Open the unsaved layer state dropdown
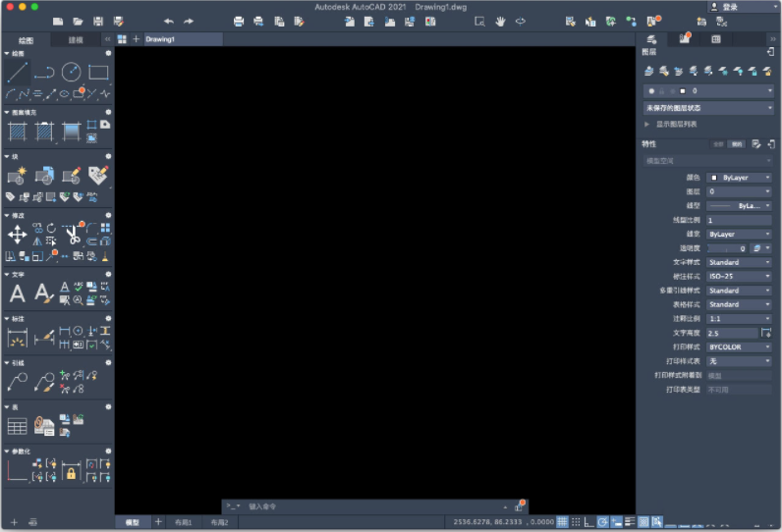This screenshot has height=532, width=782. [708, 108]
